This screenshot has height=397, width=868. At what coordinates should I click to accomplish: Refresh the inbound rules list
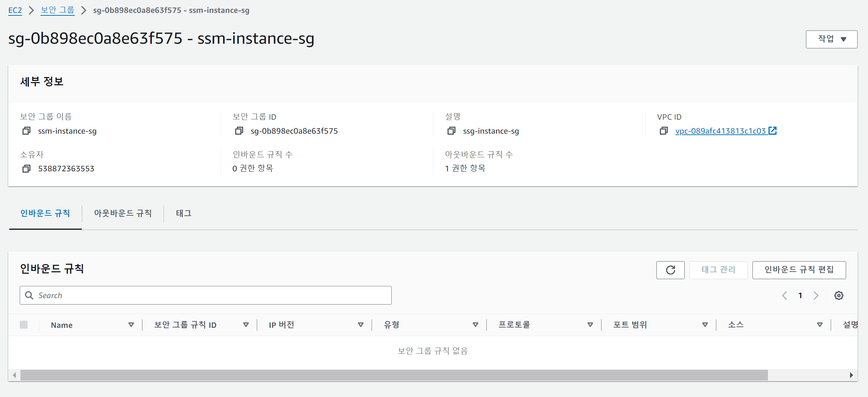(x=670, y=270)
